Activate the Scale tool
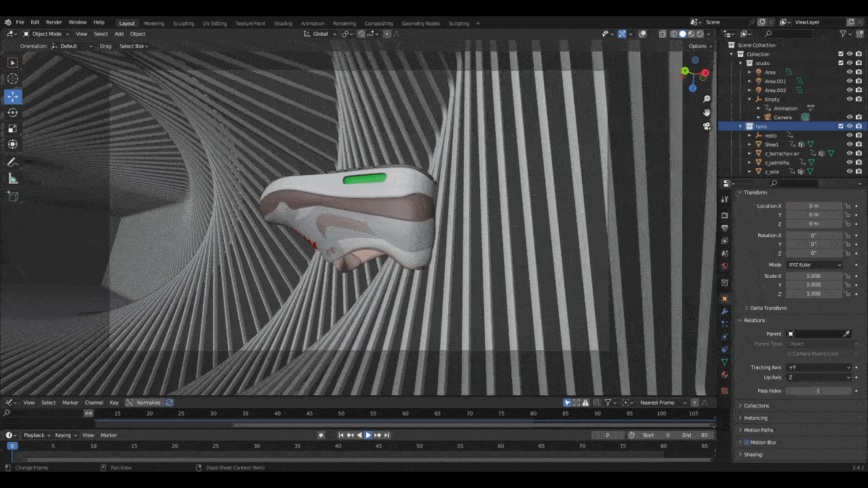Screen dimensions: 868x488 point(13,128)
